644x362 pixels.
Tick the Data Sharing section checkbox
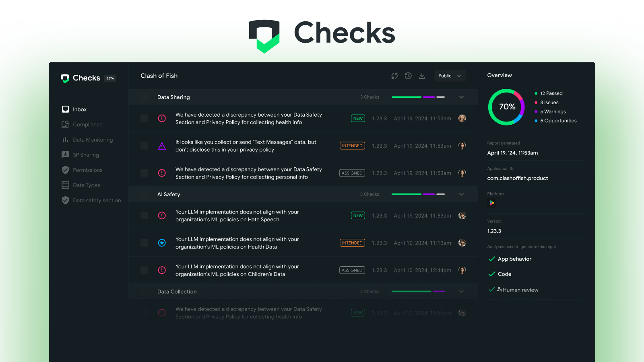coord(144,97)
